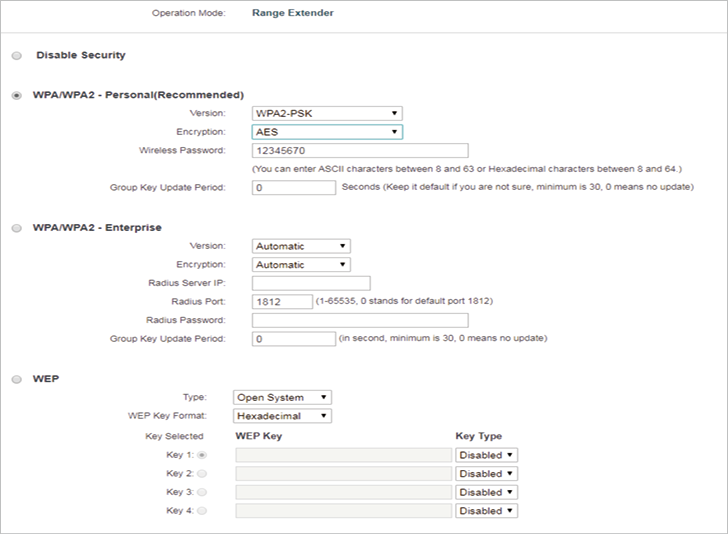The height and width of the screenshot is (534, 728).
Task: Expand the Enterprise Version Automatic dropdown
Action: click(301, 246)
